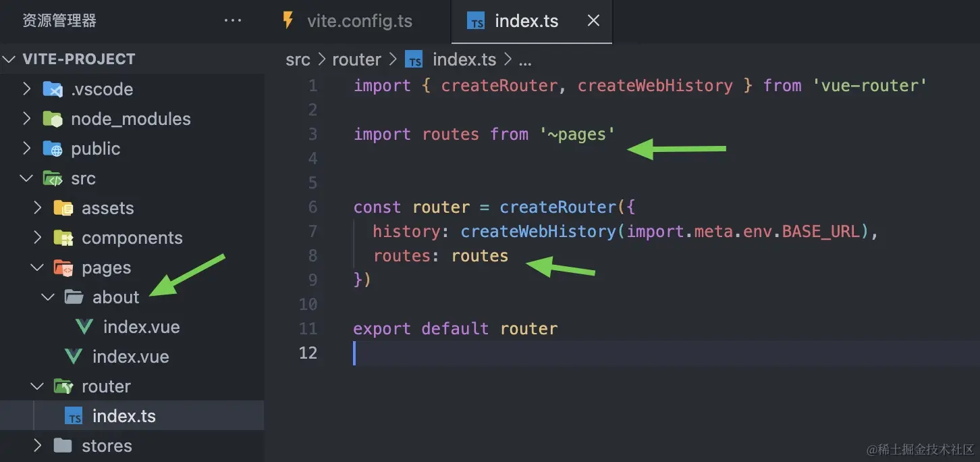980x462 pixels.
Task: Close the index.ts editor tab
Action: point(593,21)
